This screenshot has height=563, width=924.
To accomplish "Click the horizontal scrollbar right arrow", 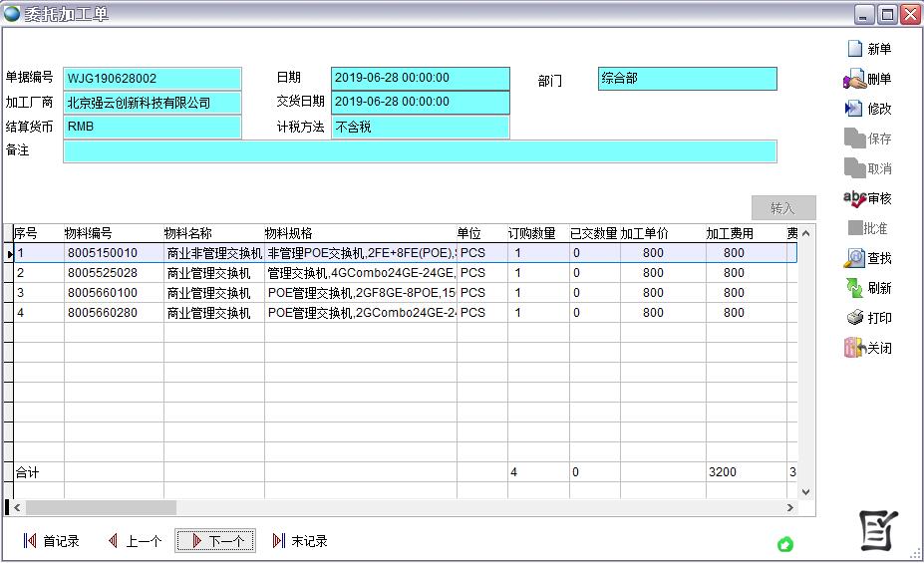I will tap(790, 508).
